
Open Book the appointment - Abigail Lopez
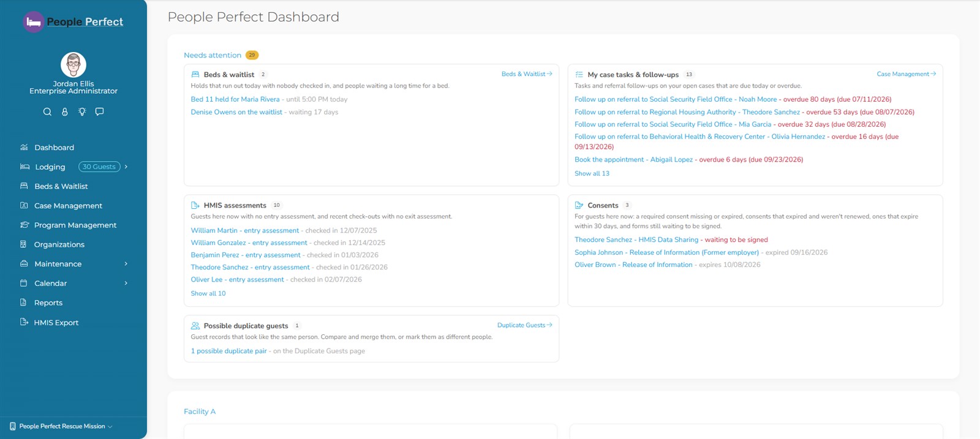[x=633, y=159]
